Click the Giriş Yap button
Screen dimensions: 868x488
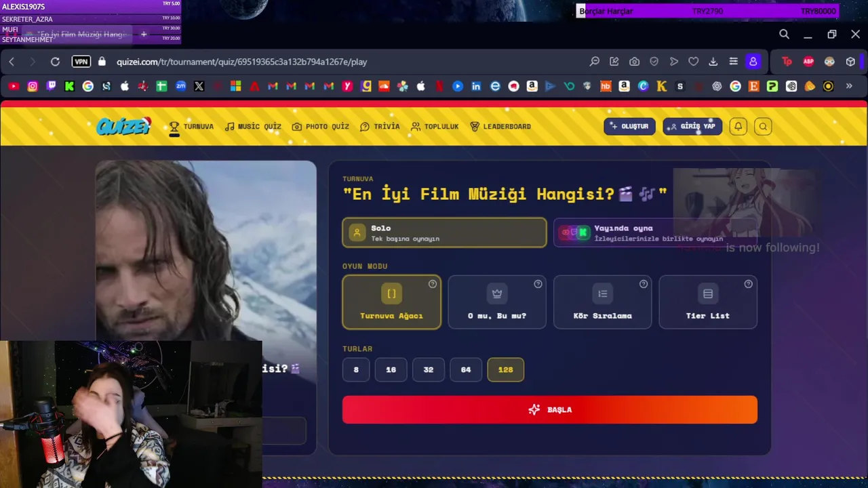point(692,126)
